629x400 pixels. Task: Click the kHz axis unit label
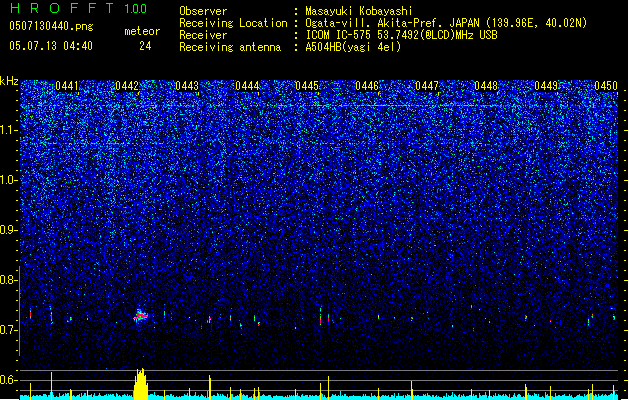[9, 81]
